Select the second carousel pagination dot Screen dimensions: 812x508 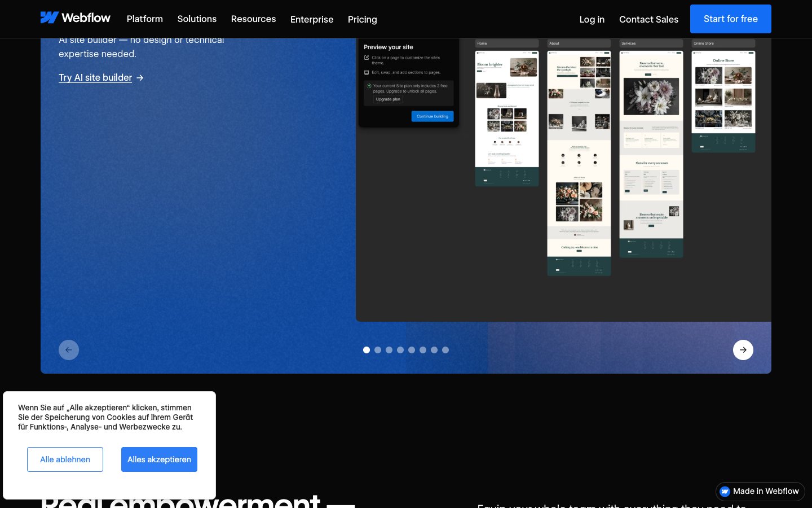tap(378, 350)
